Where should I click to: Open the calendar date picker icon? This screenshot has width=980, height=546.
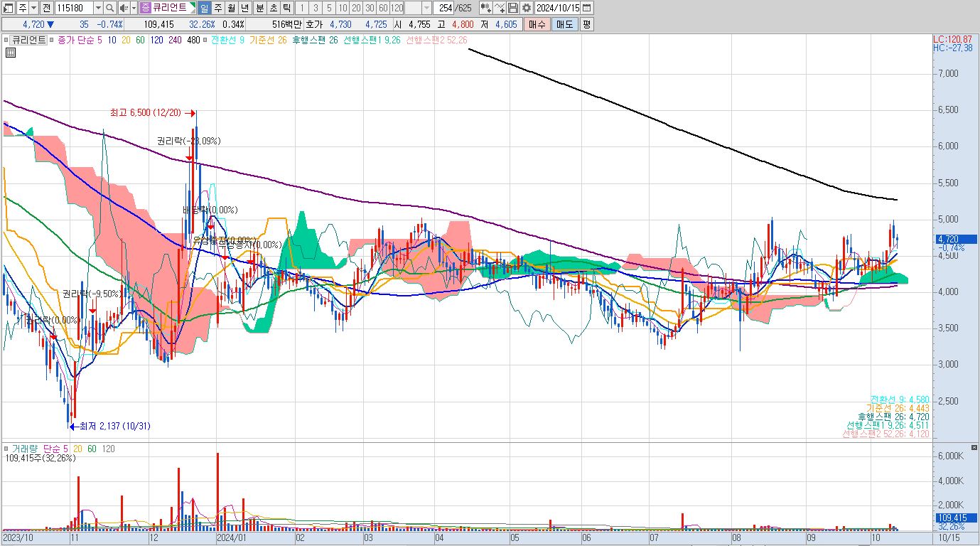[586, 8]
